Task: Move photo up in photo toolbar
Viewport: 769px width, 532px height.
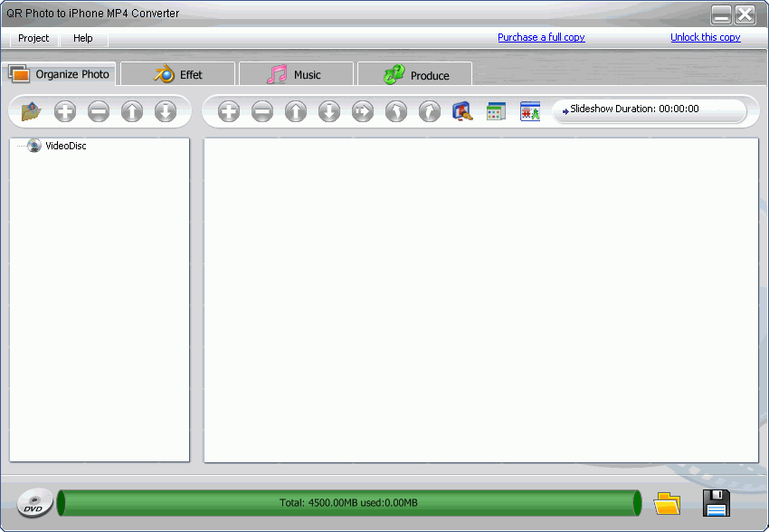Action: coord(296,111)
